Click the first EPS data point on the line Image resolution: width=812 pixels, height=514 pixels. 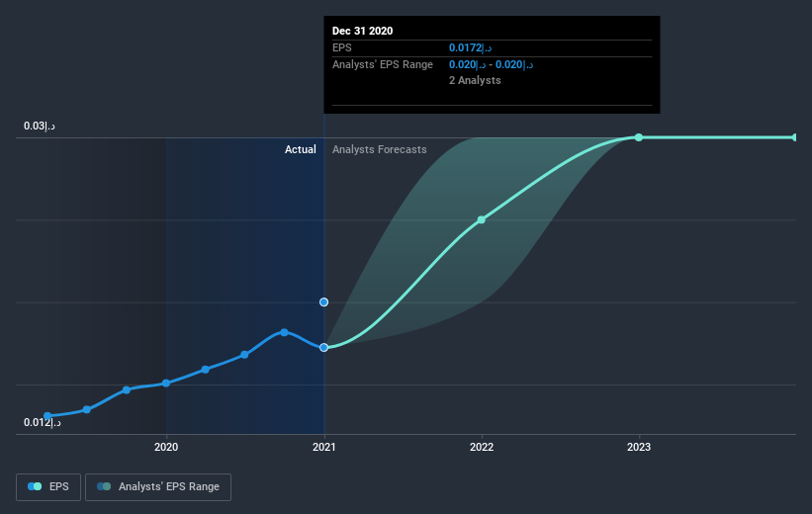tap(47, 416)
